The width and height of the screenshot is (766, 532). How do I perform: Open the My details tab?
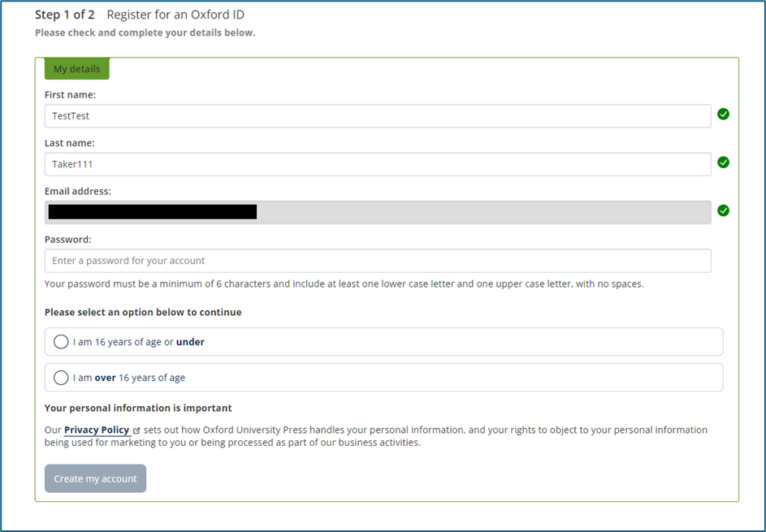pos(76,69)
